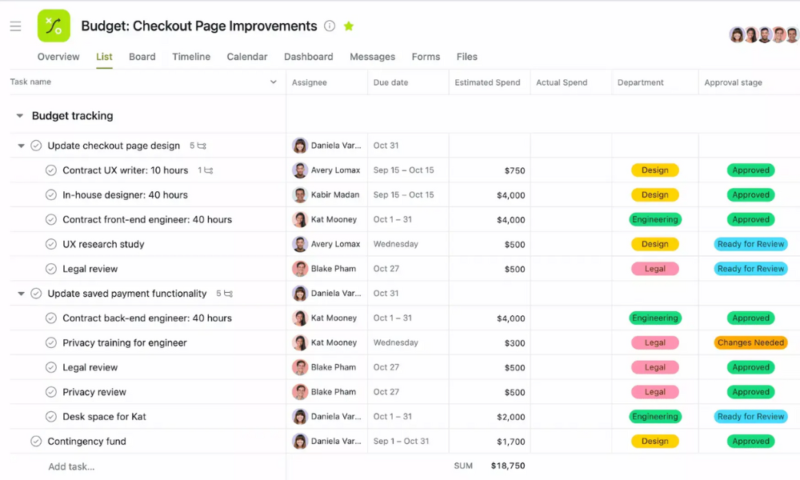Screen dimensions: 800x480
Task: Click Design tag on Contingency fund row
Action: 655,441
